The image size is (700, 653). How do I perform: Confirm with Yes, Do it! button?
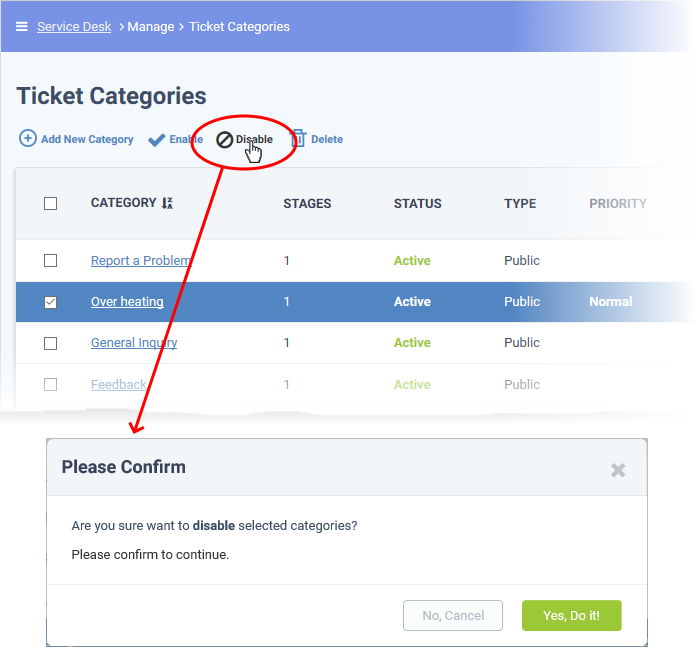click(571, 616)
